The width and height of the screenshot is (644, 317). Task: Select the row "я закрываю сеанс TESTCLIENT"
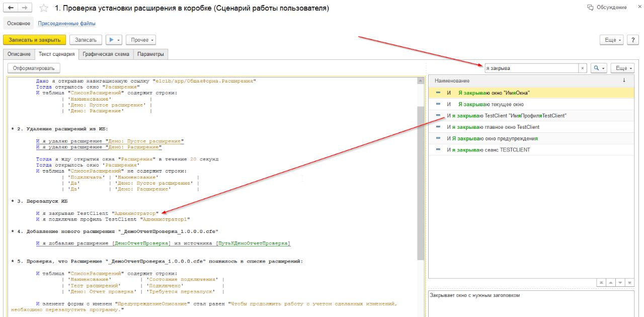coord(531,150)
